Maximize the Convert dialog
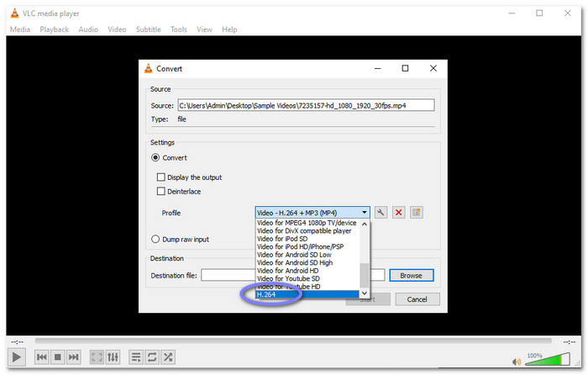Viewport: 588px width, 375px height. (x=405, y=68)
